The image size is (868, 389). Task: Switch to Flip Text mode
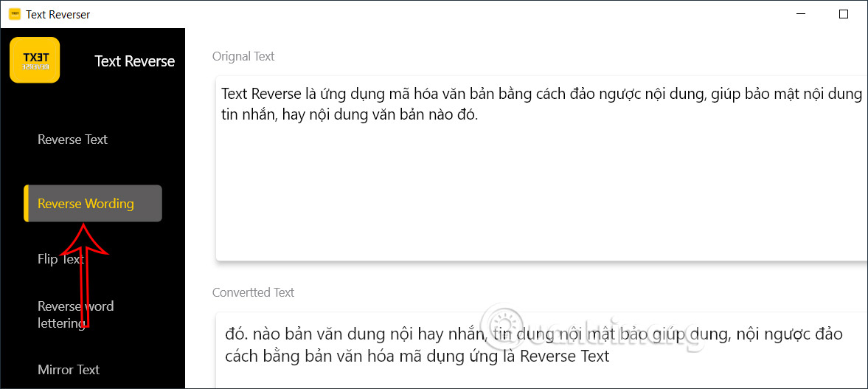click(x=61, y=259)
